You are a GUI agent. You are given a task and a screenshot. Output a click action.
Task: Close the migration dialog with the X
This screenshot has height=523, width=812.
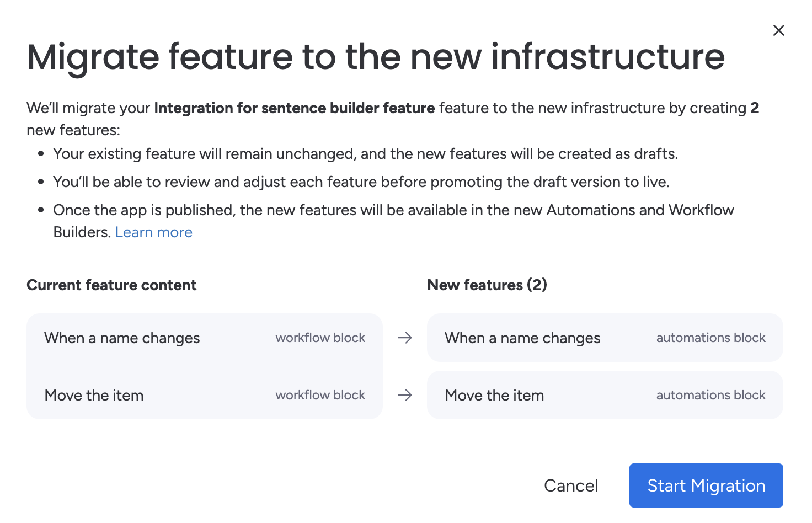tap(778, 30)
